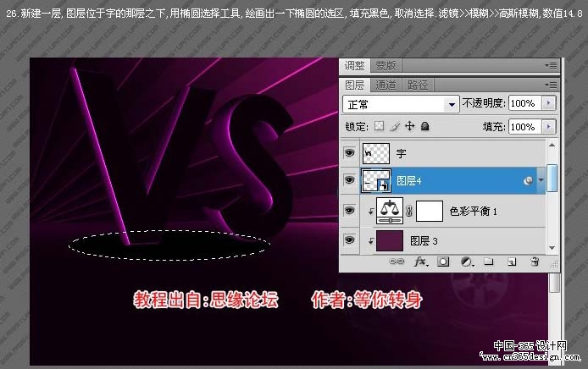The width and height of the screenshot is (588, 369).
Task: Click the link layers chain icon
Action: pyautogui.click(x=397, y=262)
